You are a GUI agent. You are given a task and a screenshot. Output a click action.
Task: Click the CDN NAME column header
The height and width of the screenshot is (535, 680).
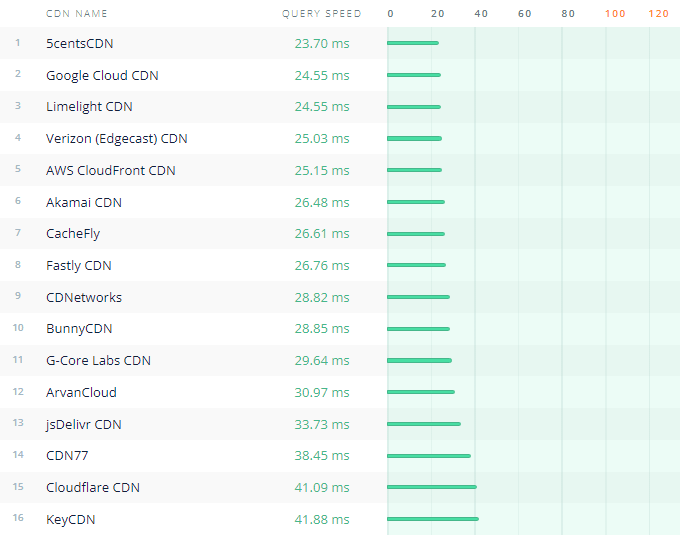[x=77, y=13]
